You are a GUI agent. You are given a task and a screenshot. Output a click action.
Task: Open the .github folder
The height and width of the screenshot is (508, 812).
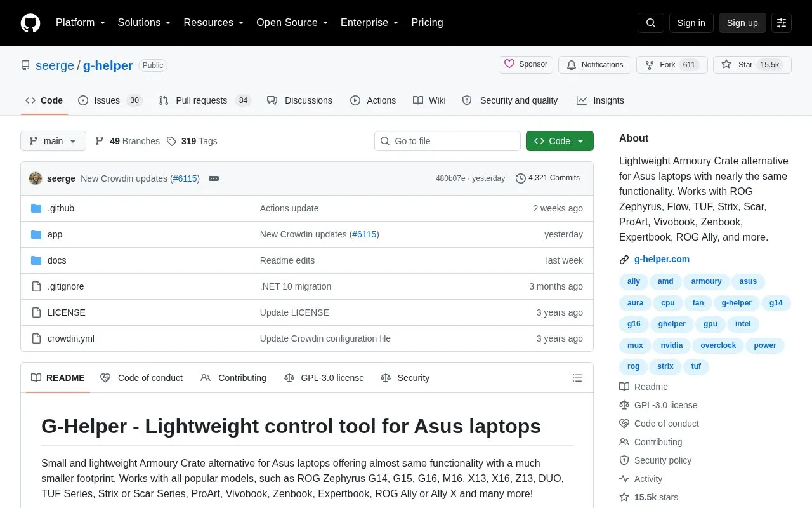point(61,208)
